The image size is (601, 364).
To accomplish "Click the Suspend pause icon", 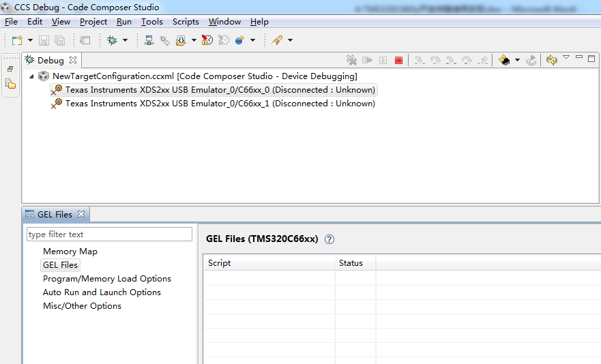I will (383, 60).
